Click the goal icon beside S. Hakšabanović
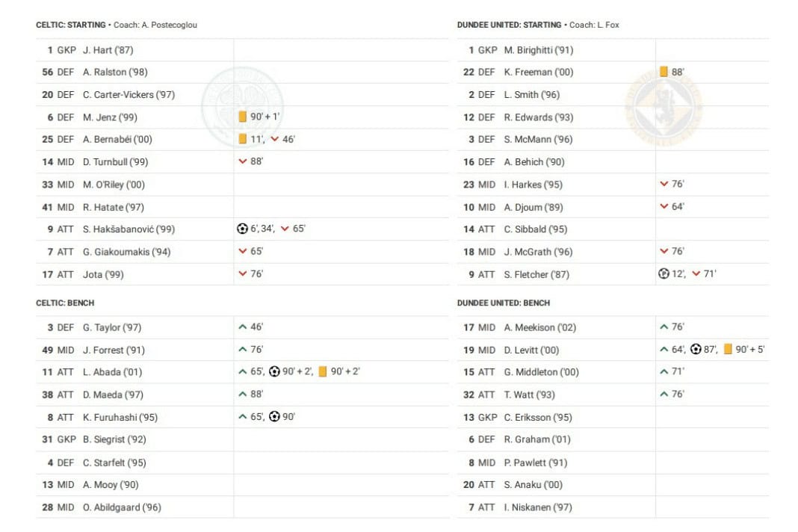 pyautogui.click(x=242, y=229)
